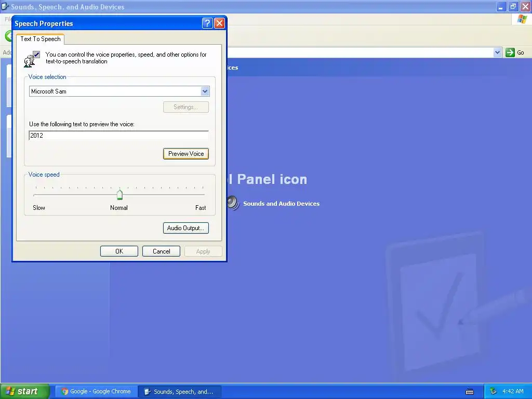Image resolution: width=532 pixels, height=399 pixels.
Task: Click the Voice selection group label
Action: coord(47,77)
